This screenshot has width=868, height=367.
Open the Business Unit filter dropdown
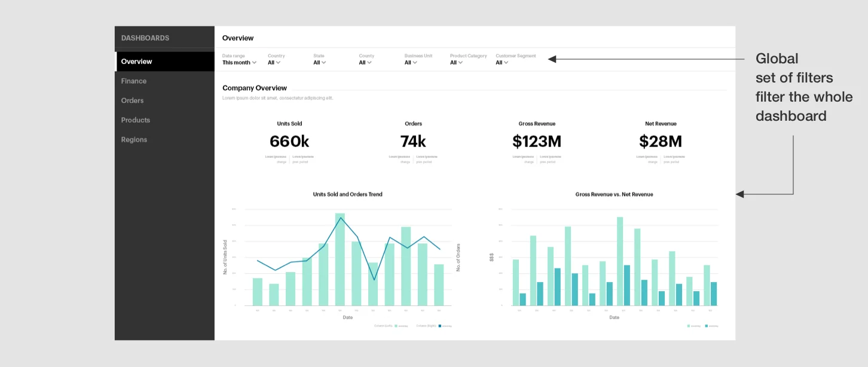(x=411, y=62)
